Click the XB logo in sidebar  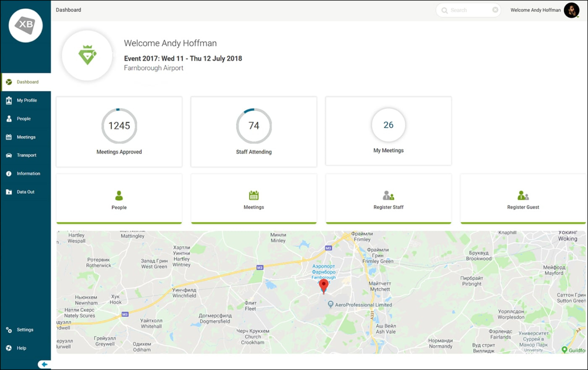[26, 25]
